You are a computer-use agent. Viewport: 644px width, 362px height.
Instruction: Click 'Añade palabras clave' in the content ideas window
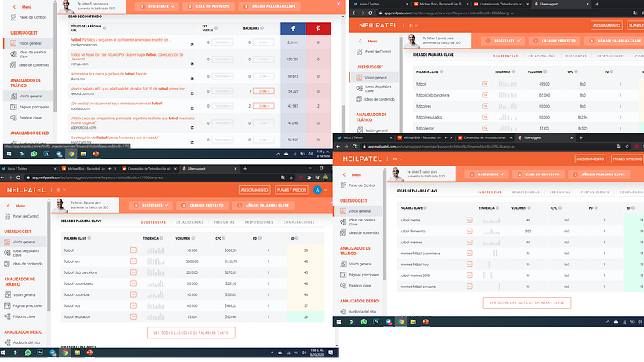[270, 6]
